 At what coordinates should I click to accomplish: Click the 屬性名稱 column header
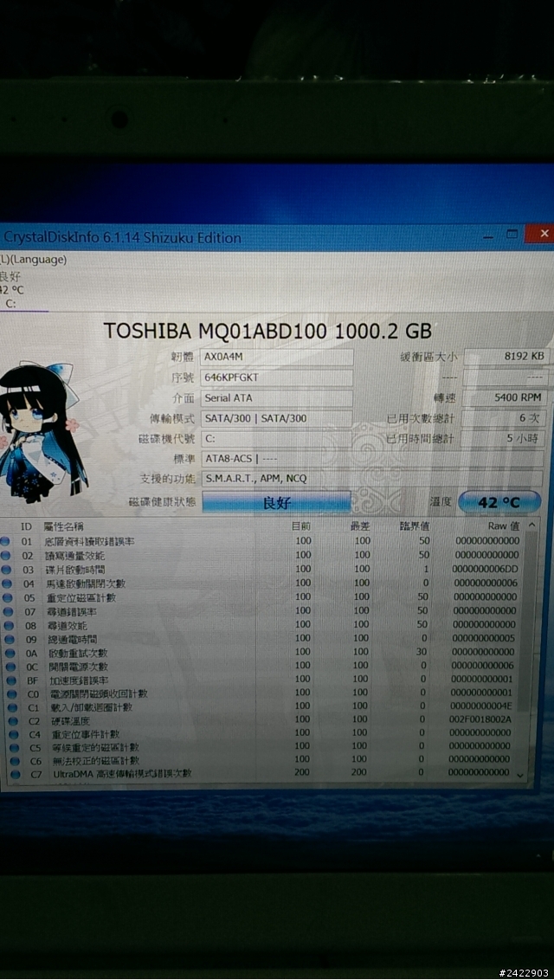64,527
